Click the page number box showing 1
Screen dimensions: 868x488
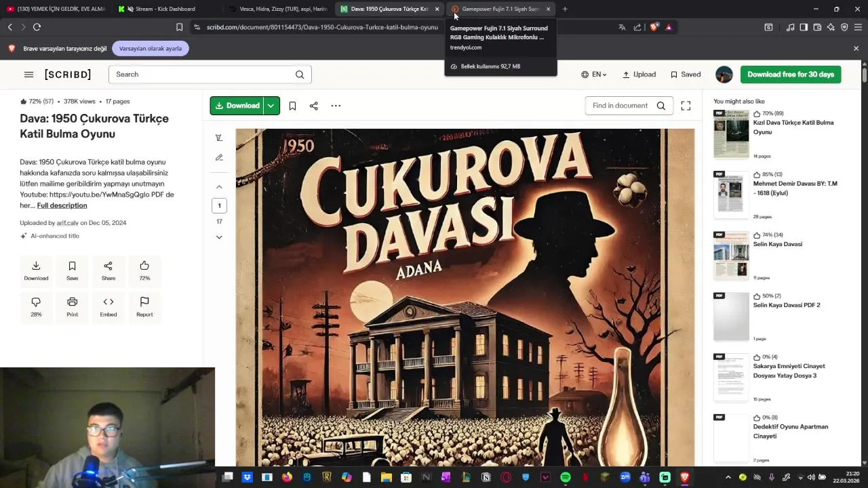tap(219, 205)
